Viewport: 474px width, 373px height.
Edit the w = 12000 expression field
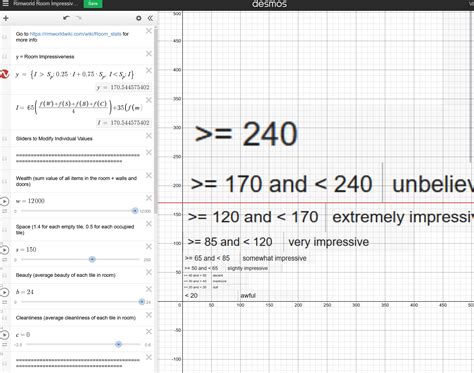tap(30, 201)
